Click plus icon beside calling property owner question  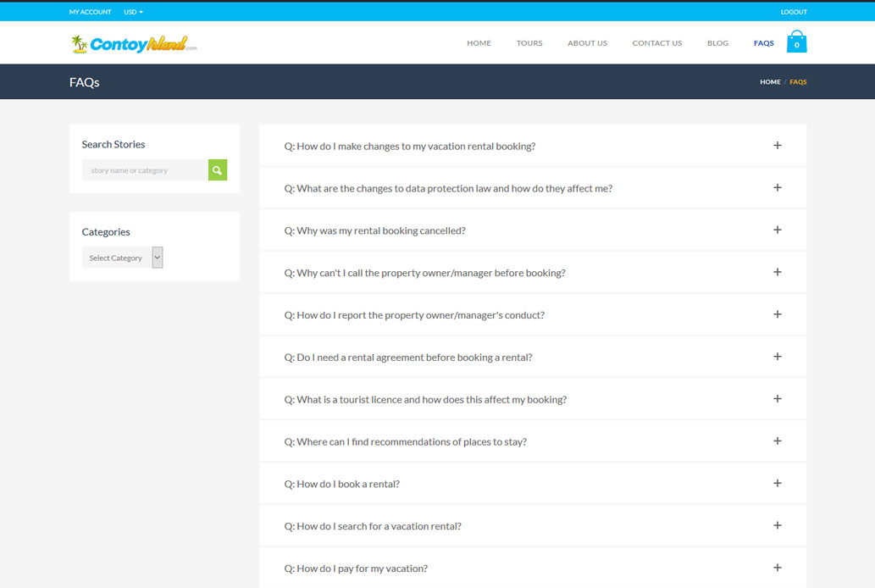coord(777,273)
